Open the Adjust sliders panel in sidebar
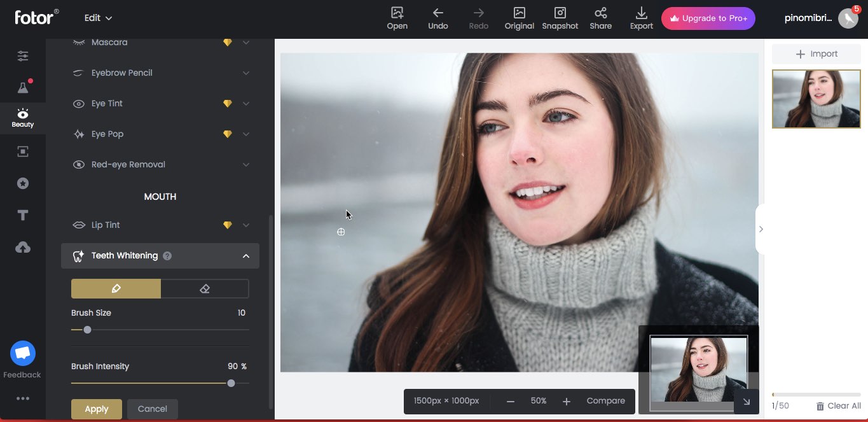 23,56
